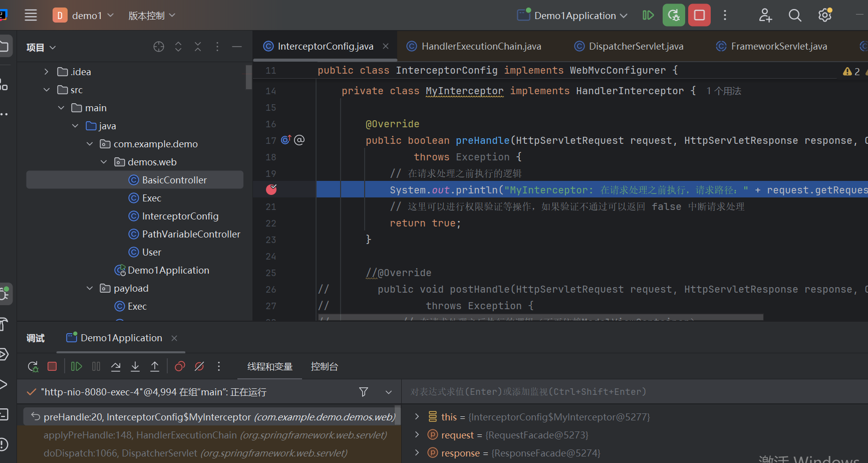Open the More actions menu in top toolbar

pyautogui.click(x=725, y=16)
